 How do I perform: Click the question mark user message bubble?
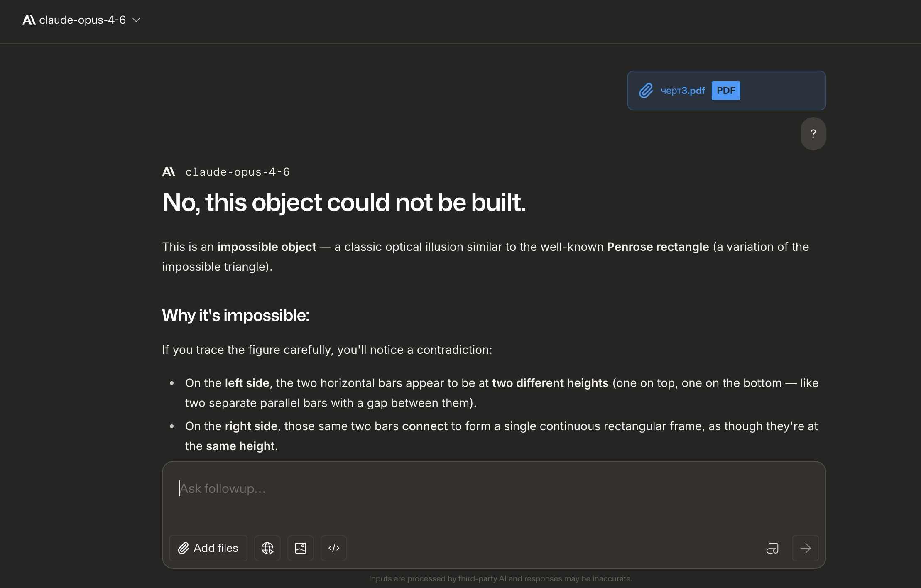(x=813, y=134)
